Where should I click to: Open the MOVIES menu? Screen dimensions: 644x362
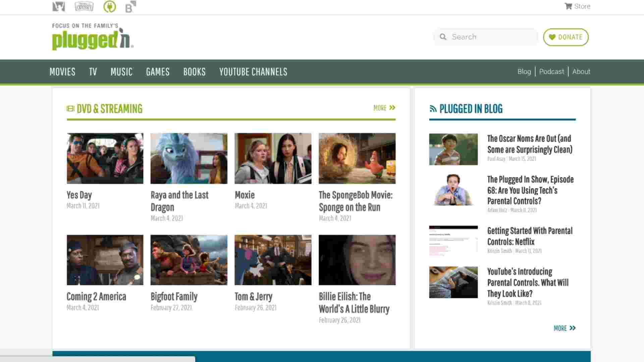[x=62, y=72]
